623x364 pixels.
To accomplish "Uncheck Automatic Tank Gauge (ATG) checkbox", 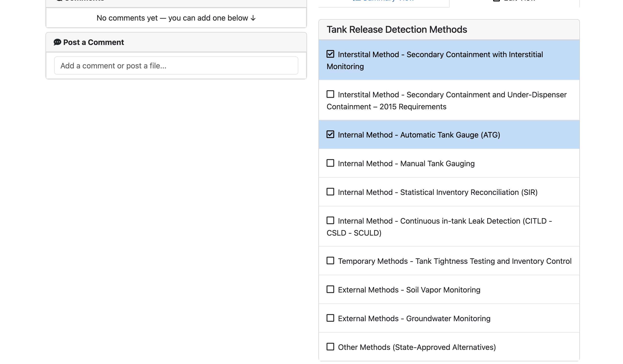I will pos(330,135).
